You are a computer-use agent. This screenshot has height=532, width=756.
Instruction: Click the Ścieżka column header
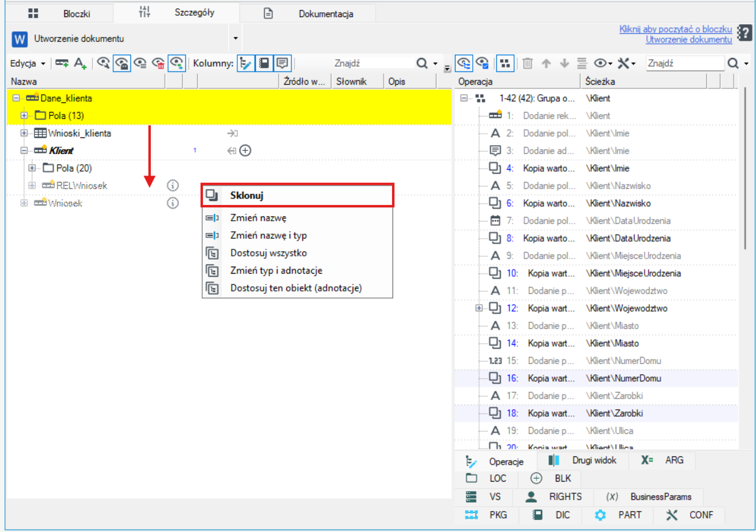(643, 81)
